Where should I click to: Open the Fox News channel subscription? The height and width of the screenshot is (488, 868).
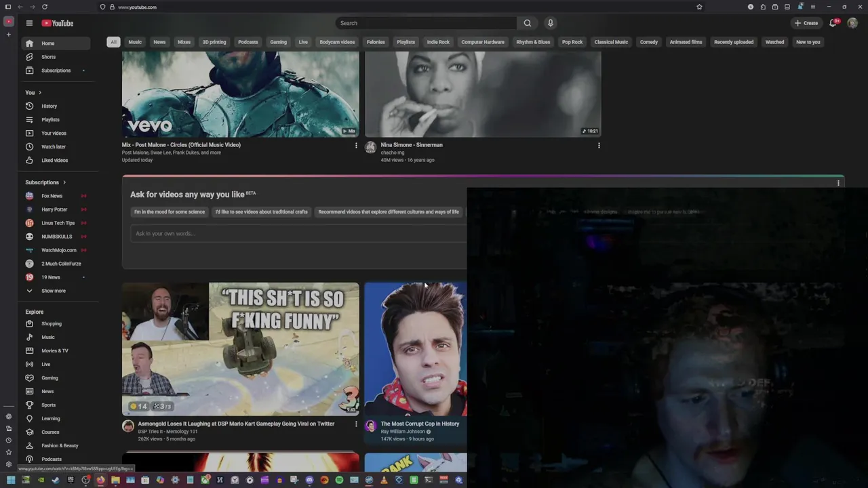click(x=54, y=196)
